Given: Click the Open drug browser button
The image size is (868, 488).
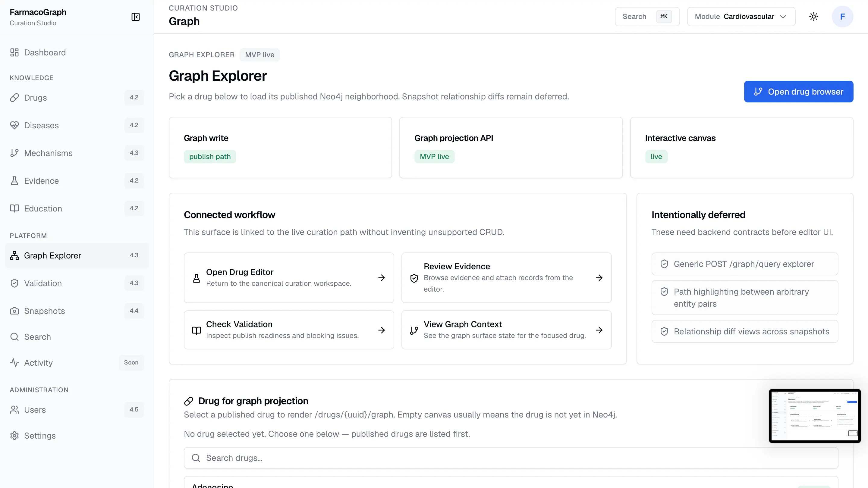Looking at the screenshot, I should pyautogui.click(x=798, y=92).
